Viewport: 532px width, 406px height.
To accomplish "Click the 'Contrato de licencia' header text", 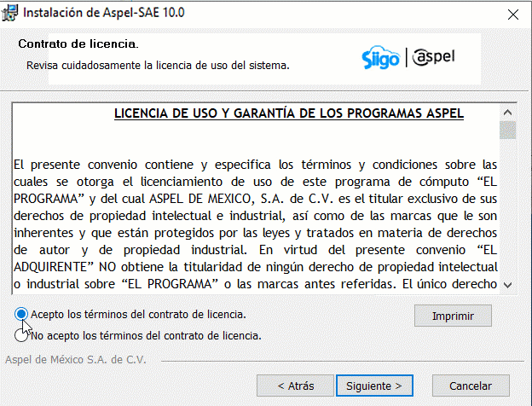I will 78,43.
